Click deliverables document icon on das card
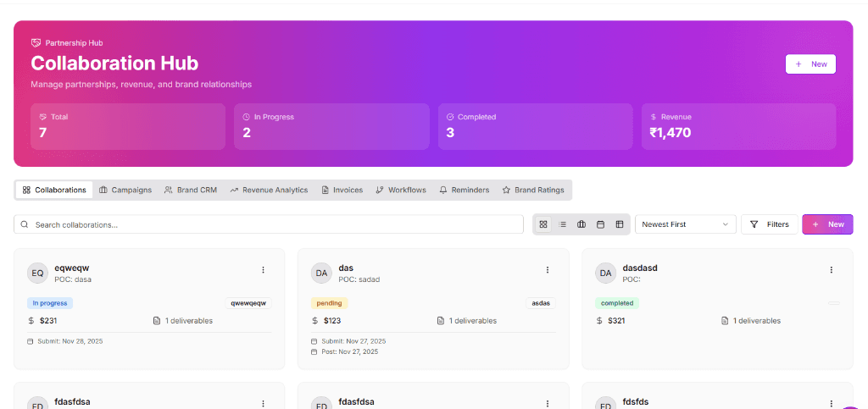Image resolution: width=868 pixels, height=409 pixels. 441,321
